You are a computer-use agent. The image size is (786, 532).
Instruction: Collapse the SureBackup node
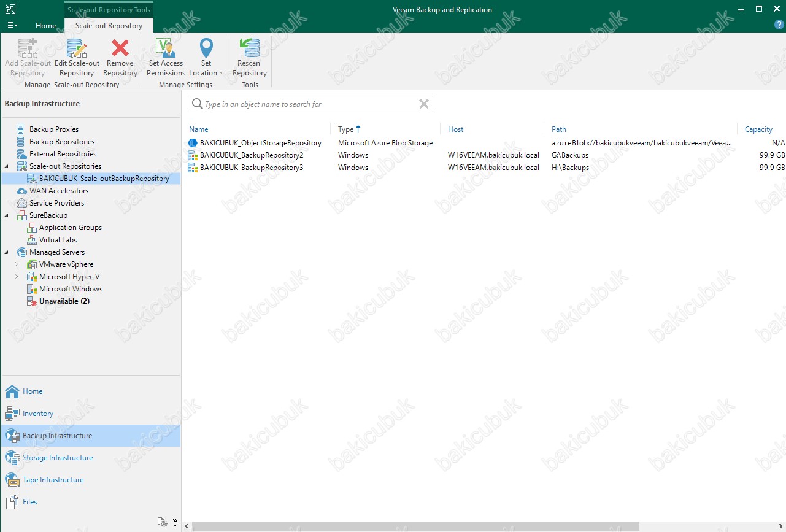pos(7,215)
